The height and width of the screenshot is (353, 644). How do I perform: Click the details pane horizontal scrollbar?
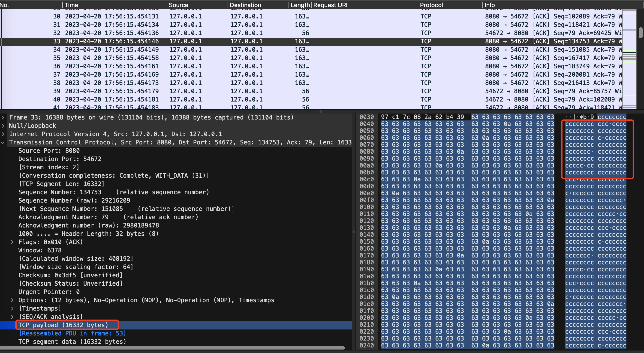[172, 348]
